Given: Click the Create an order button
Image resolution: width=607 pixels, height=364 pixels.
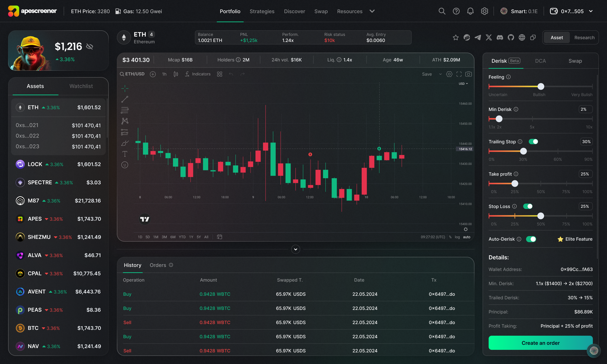Looking at the screenshot, I should pos(540,343).
